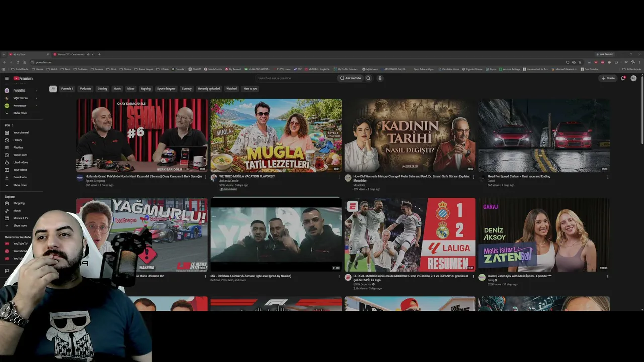Screen dimensions: 644x362
Task: Play the LaLiga Resumen video thumbnail
Action: [x=410, y=234]
